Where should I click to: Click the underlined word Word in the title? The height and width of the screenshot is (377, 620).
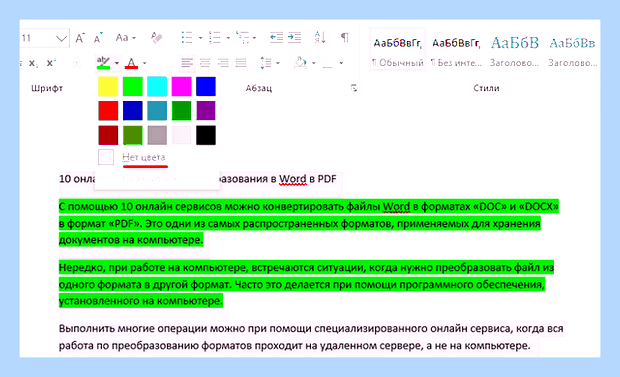coord(293,179)
